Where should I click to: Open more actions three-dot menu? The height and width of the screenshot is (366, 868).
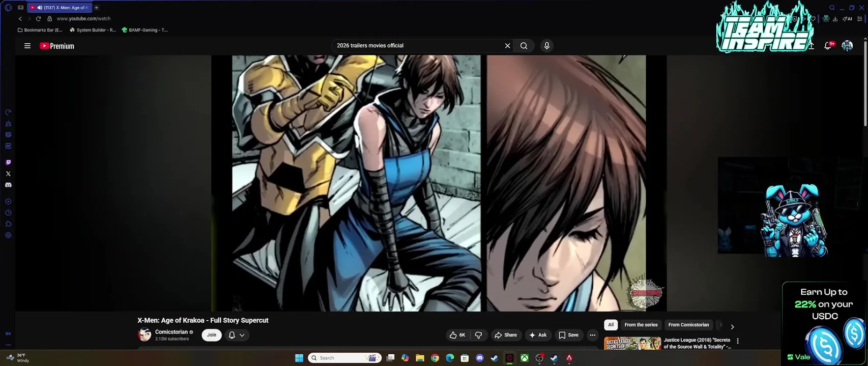click(x=592, y=335)
